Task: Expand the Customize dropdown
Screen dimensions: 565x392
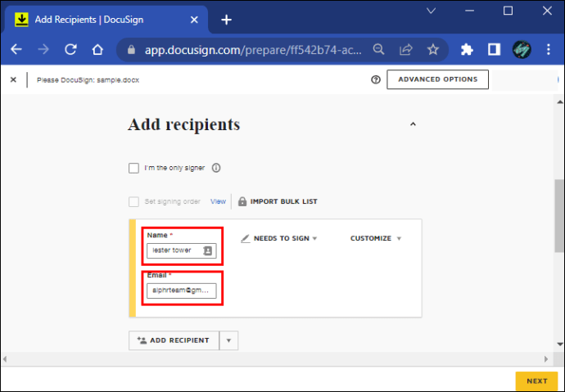Action: [x=376, y=238]
